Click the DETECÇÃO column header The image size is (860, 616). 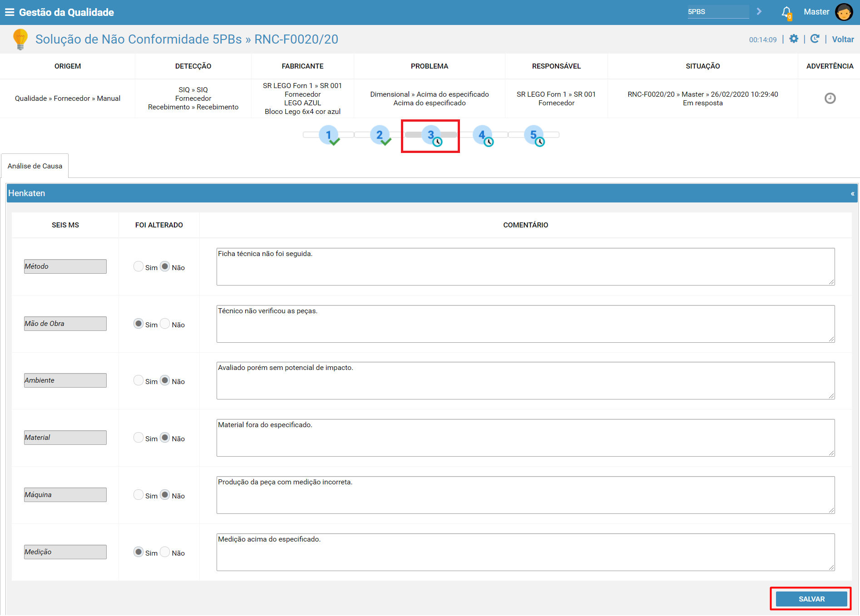click(193, 66)
